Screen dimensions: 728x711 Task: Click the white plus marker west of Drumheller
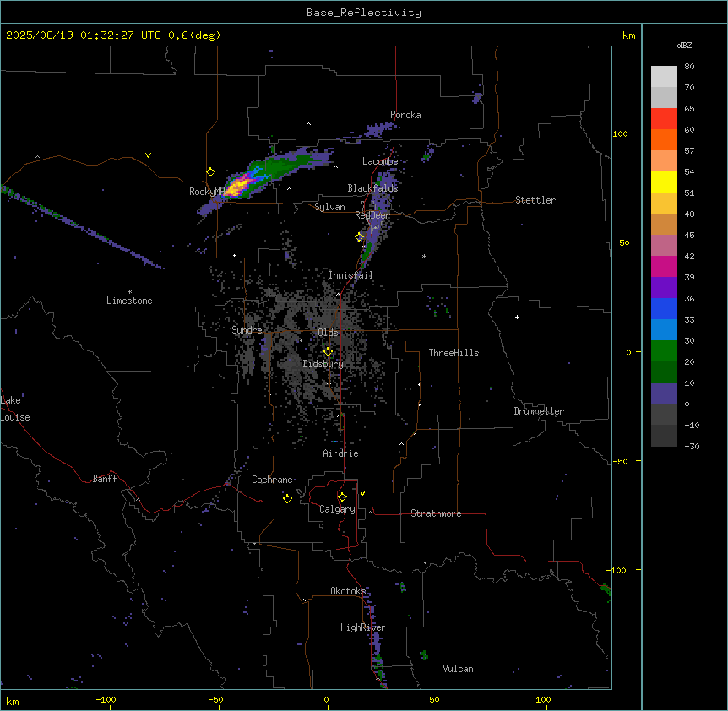[x=517, y=317]
